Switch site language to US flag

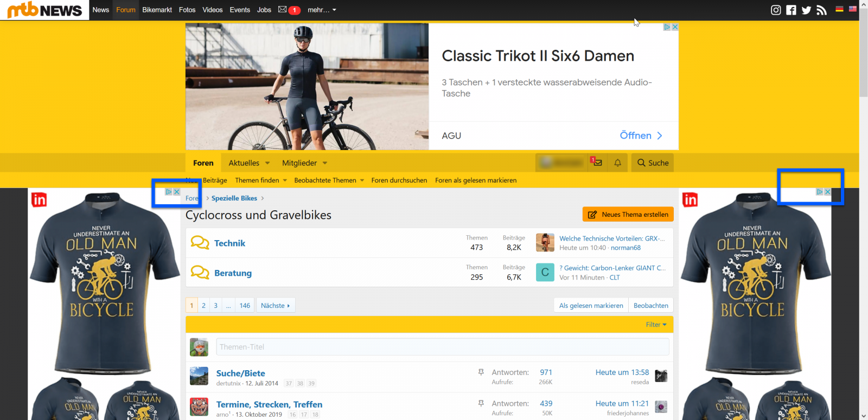click(x=853, y=9)
